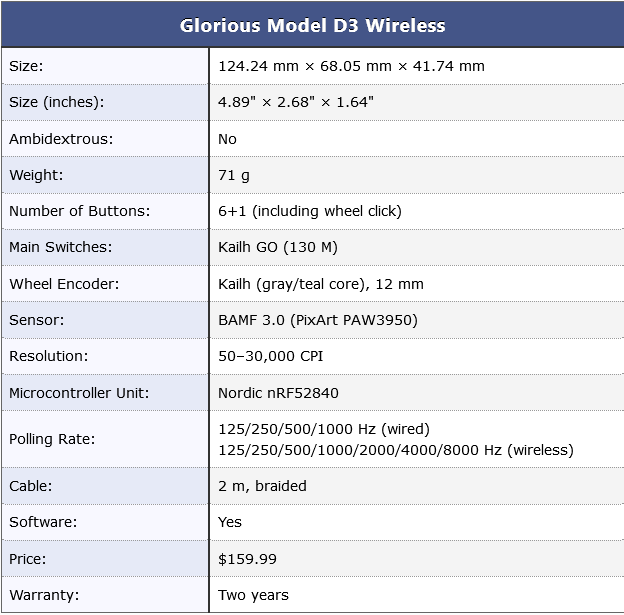Select the 'Nordic nRF52840' value
The image size is (624, 615).
click(x=278, y=393)
